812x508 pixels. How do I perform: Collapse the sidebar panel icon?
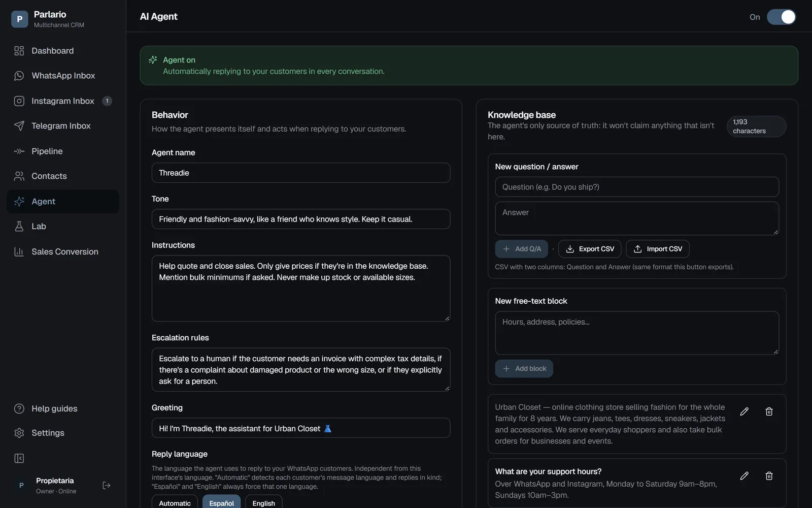(x=19, y=459)
